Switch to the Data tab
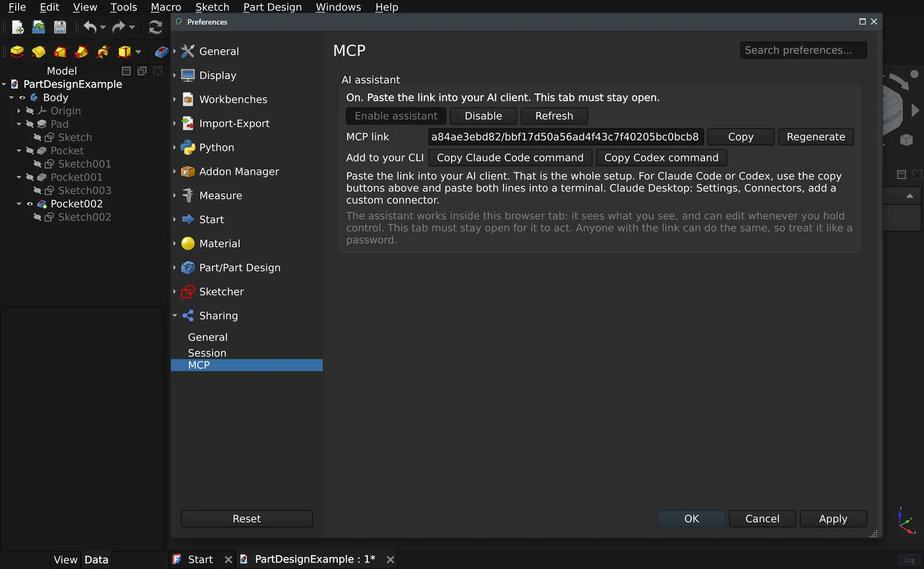Image resolution: width=924 pixels, height=569 pixels. (96, 560)
